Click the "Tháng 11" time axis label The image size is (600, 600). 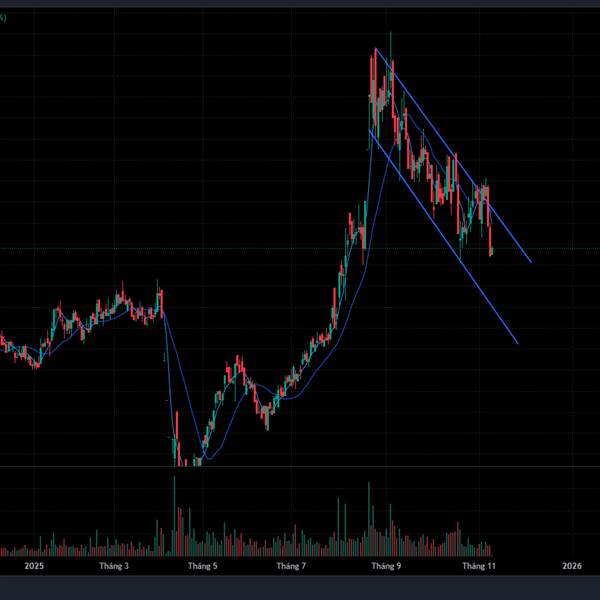point(479,566)
